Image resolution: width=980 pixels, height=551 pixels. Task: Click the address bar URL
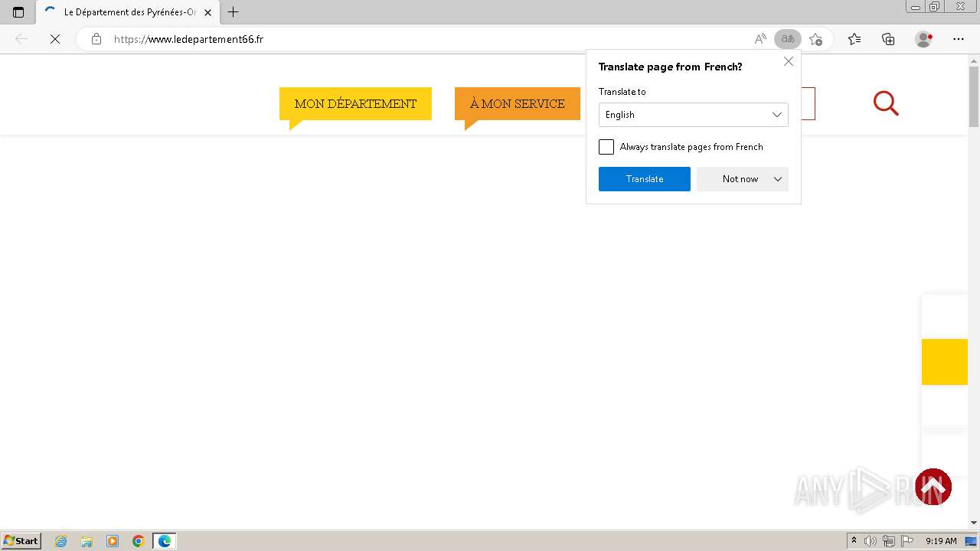[x=188, y=39]
